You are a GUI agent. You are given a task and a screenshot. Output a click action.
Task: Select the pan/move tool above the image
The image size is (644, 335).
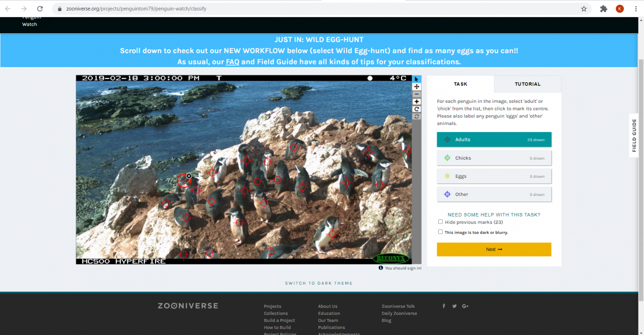tap(417, 87)
